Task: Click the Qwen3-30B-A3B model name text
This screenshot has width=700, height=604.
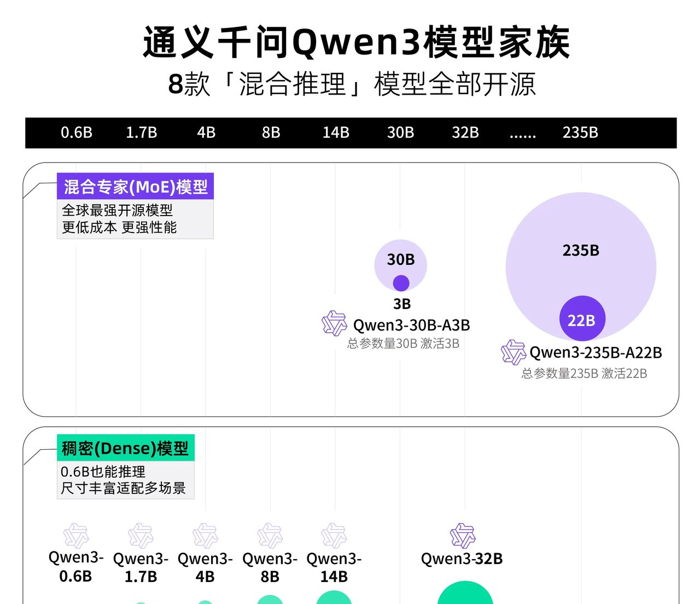Action: [412, 324]
